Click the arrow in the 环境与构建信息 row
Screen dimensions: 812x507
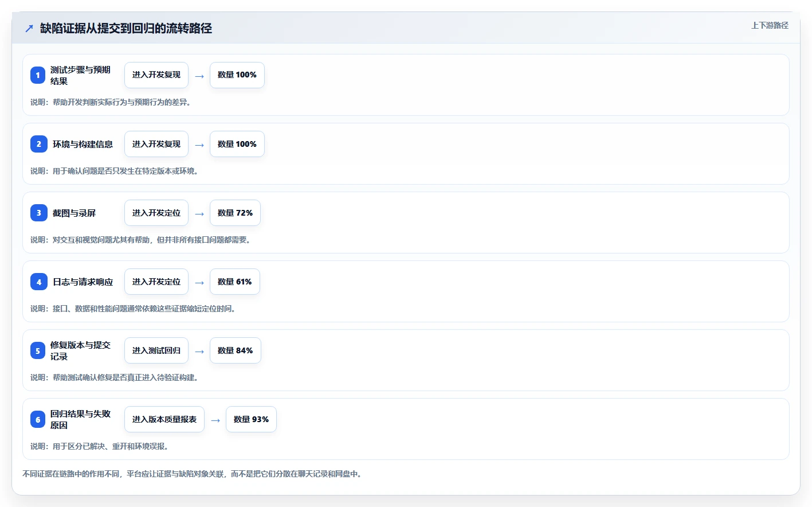pyautogui.click(x=199, y=145)
